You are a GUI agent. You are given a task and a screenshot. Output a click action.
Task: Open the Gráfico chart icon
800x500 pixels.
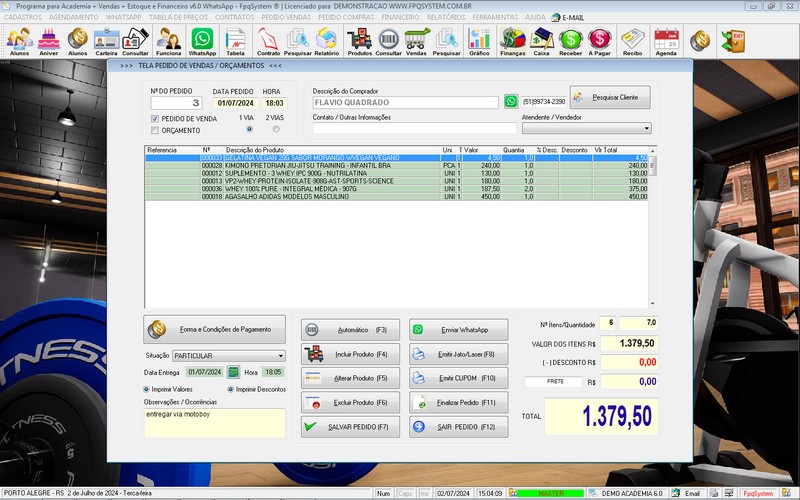[479, 40]
